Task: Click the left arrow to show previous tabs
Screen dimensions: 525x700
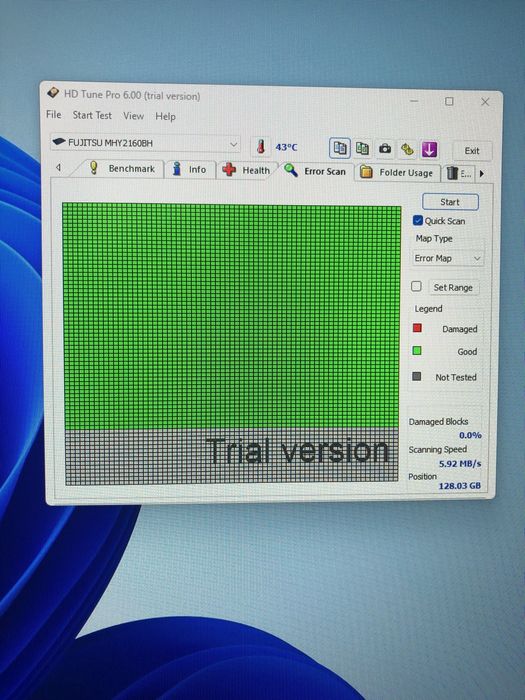Action: [58, 167]
